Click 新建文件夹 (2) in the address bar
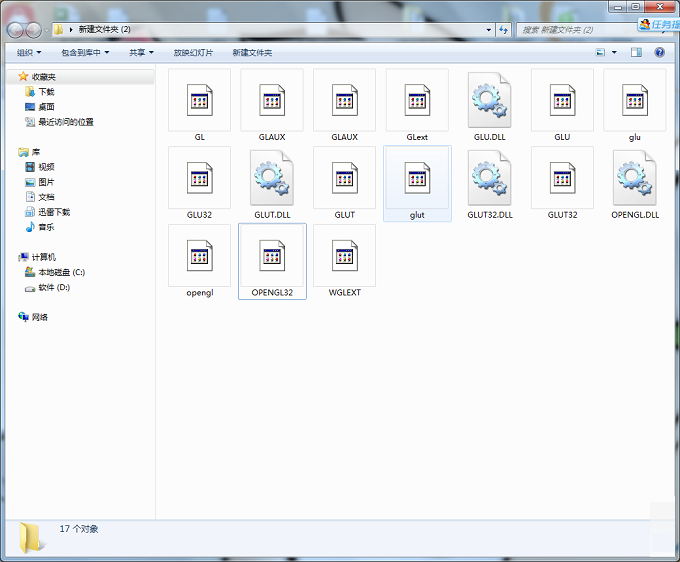The image size is (680, 562). click(105, 29)
